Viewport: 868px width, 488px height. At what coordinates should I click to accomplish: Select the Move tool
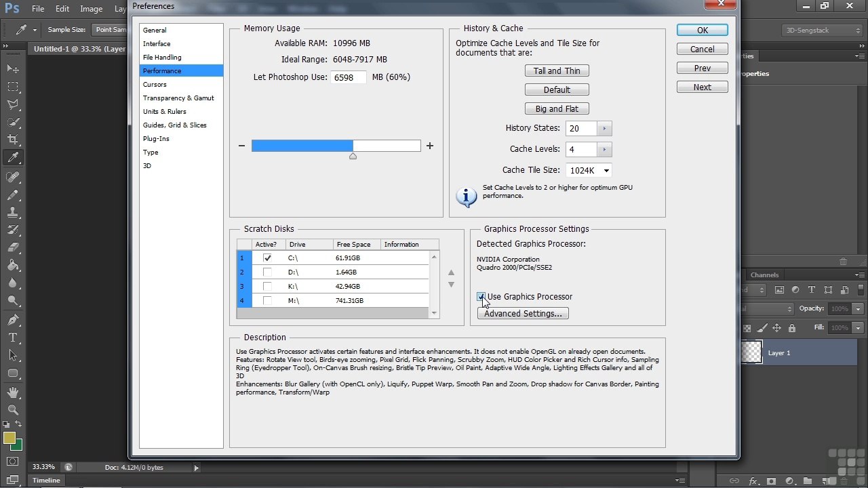pyautogui.click(x=13, y=69)
